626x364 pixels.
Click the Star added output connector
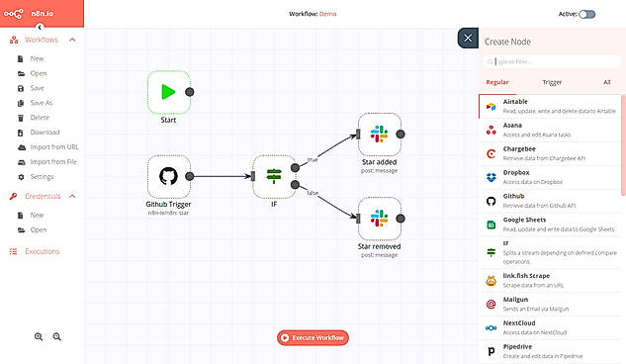click(x=401, y=135)
